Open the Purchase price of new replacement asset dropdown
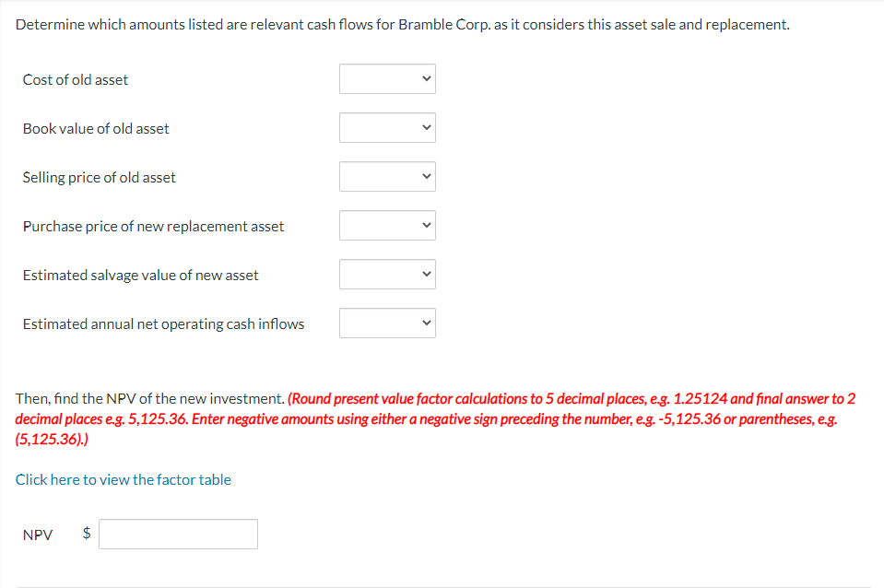The height and width of the screenshot is (588, 884). [x=387, y=225]
